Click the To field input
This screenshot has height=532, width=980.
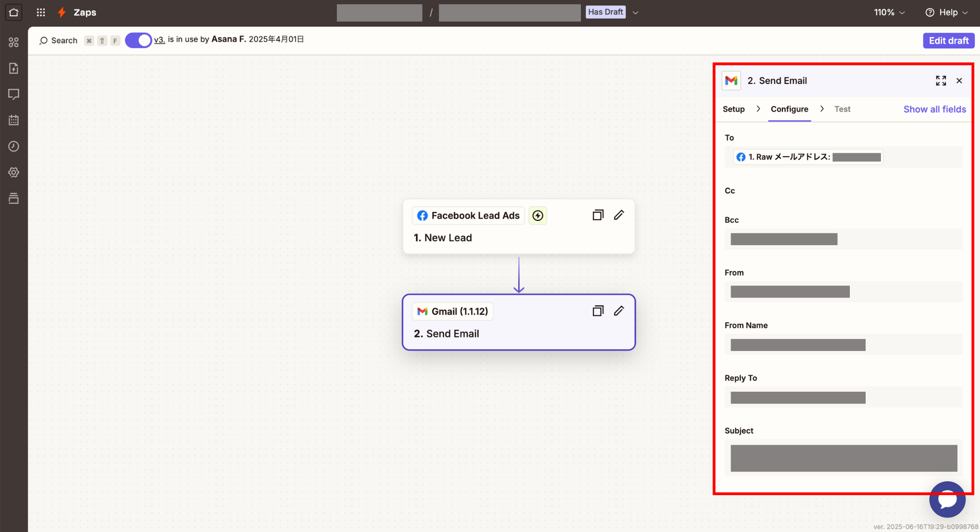point(843,157)
